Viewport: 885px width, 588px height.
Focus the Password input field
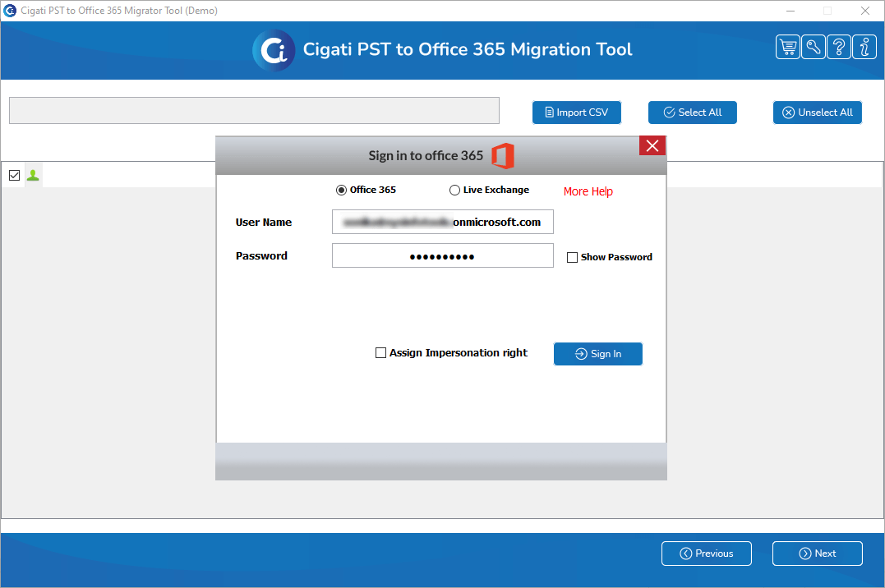(x=442, y=255)
